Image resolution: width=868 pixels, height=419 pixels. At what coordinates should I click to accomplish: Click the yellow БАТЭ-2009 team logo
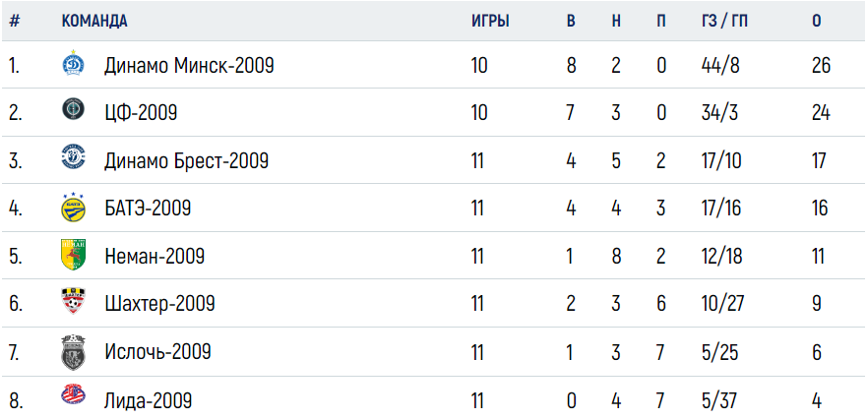pos(73,208)
